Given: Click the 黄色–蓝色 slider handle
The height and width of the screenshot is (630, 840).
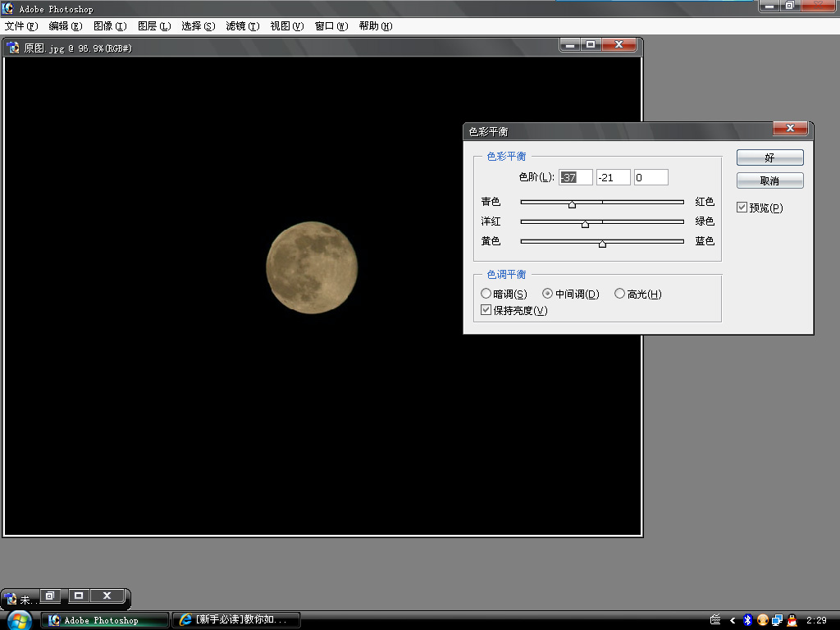Looking at the screenshot, I should click(x=602, y=244).
